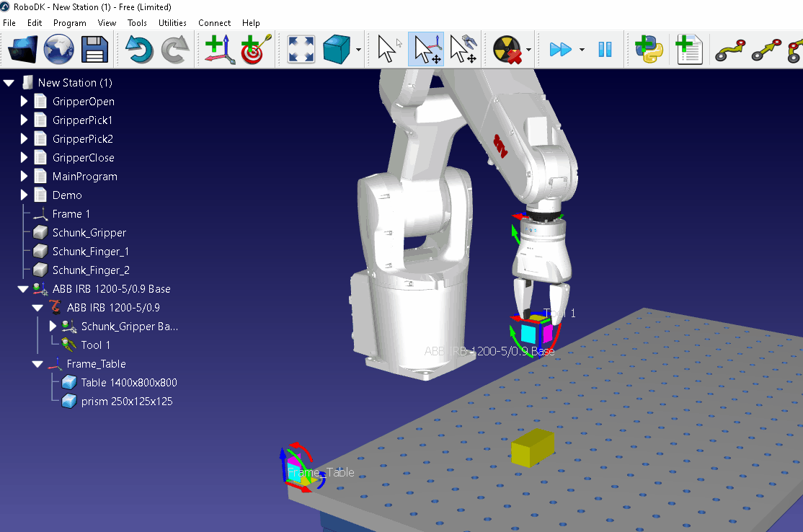Redo the last action
Screen dimensions: 803x532
(x=175, y=49)
